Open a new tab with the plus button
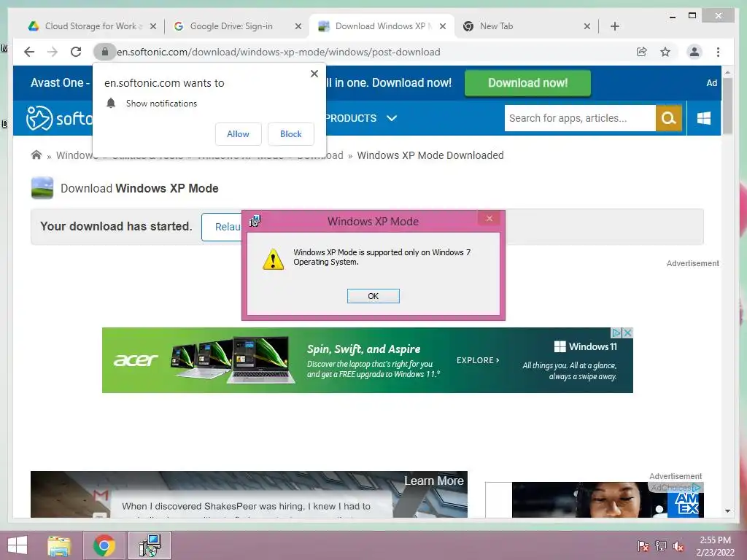This screenshot has height=560, width=747. [614, 26]
